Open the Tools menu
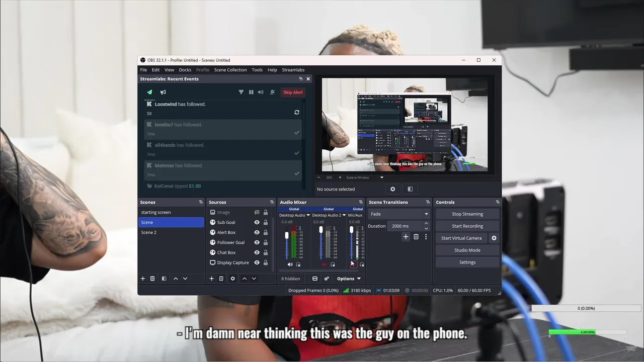Viewport: 644px width, 362px height. pyautogui.click(x=257, y=70)
